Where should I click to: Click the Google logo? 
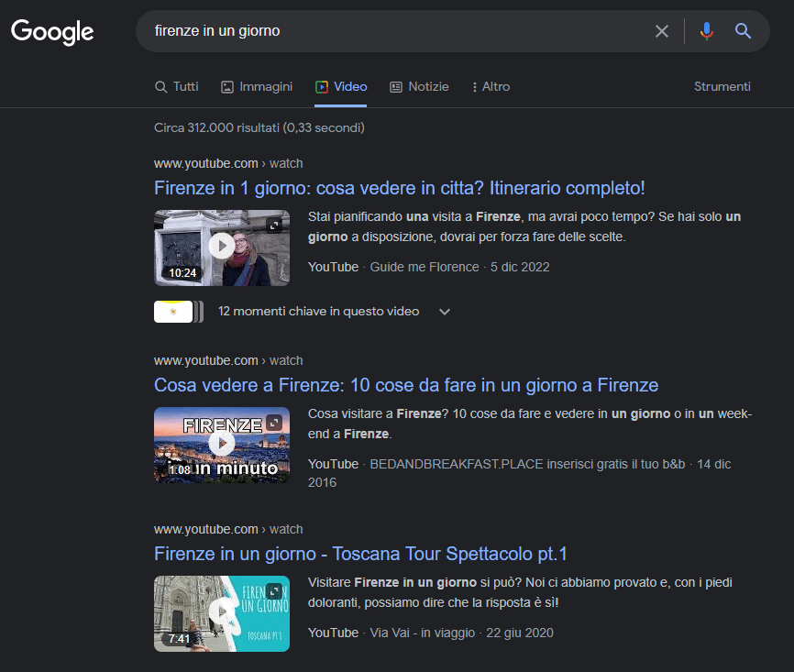(52, 32)
